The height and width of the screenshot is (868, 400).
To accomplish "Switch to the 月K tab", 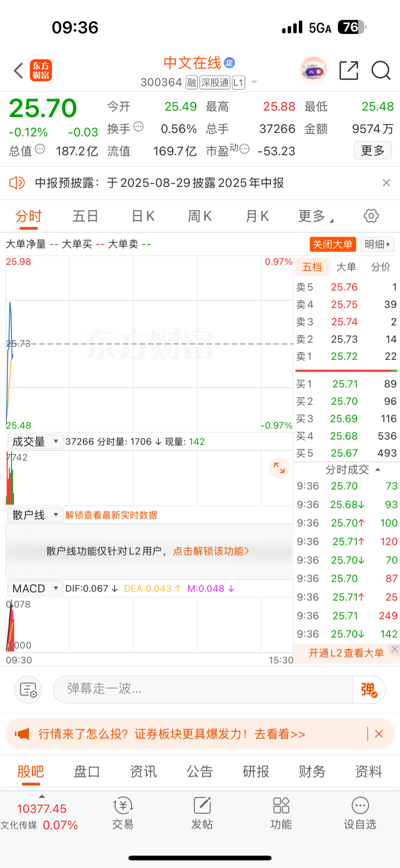I will coord(257,216).
